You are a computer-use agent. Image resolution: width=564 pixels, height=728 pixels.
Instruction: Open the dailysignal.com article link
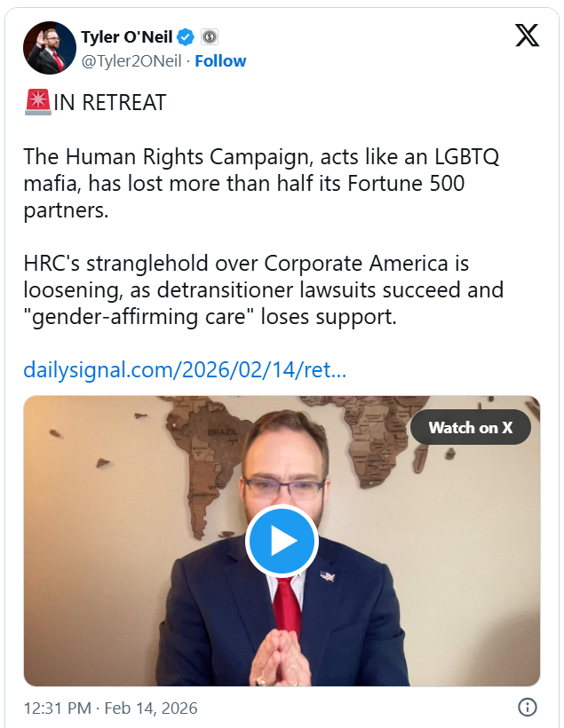point(185,369)
